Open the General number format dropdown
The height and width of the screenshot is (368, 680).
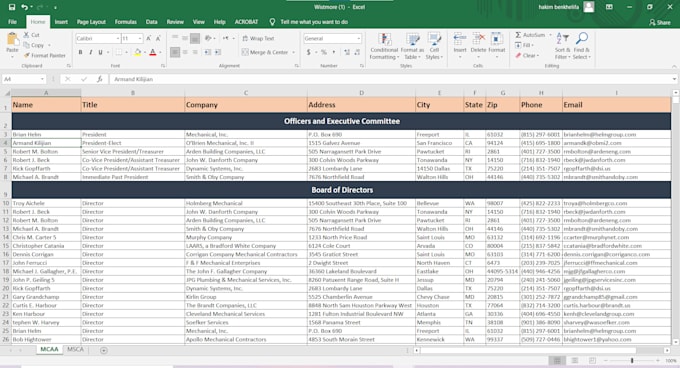click(358, 39)
